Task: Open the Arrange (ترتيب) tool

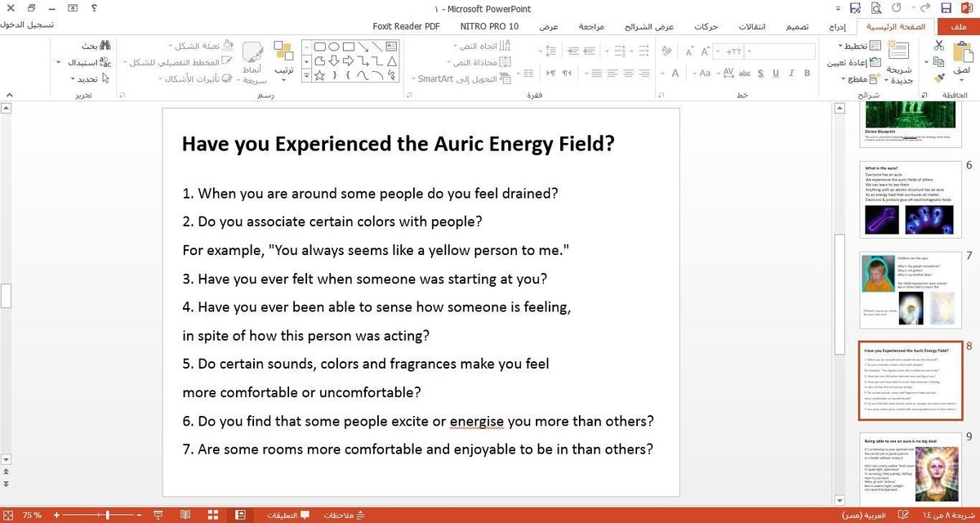Action: pos(283,57)
